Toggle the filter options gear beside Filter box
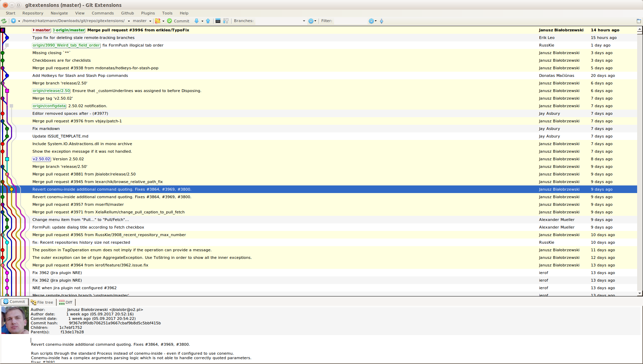This screenshot has width=643, height=364. [371, 21]
